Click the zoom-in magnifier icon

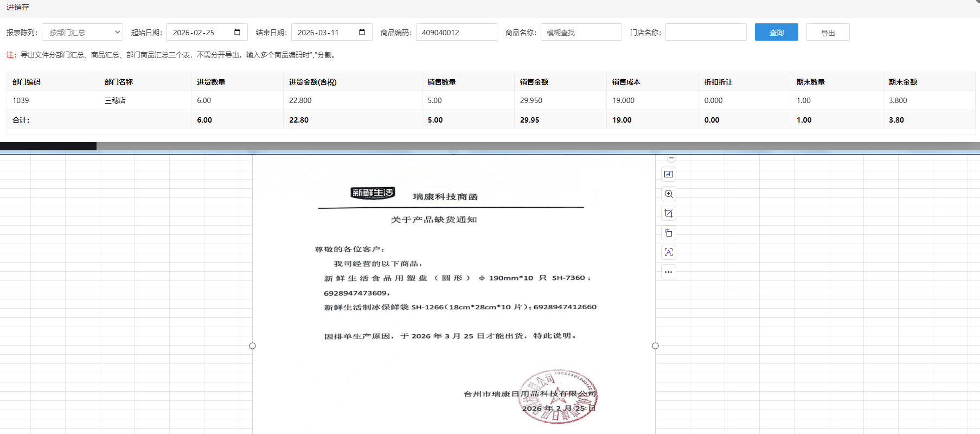(669, 194)
